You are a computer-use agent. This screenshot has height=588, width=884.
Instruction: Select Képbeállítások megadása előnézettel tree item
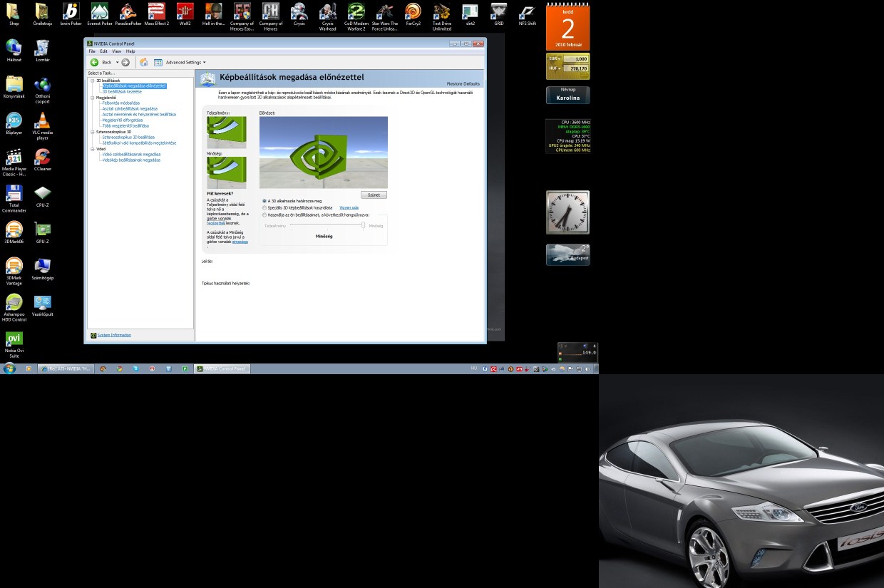(134, 86)
